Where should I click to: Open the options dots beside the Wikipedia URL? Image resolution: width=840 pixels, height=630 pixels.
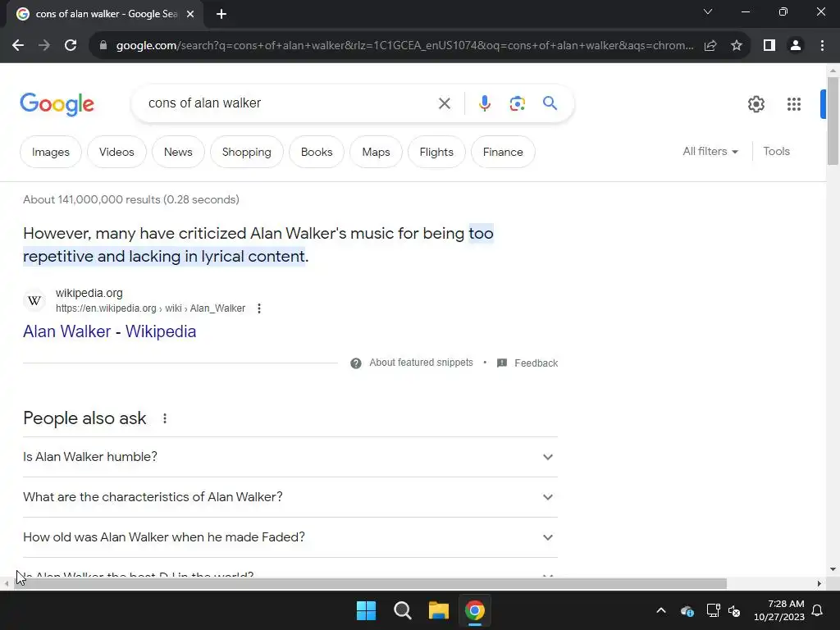(x=258, y=308)
